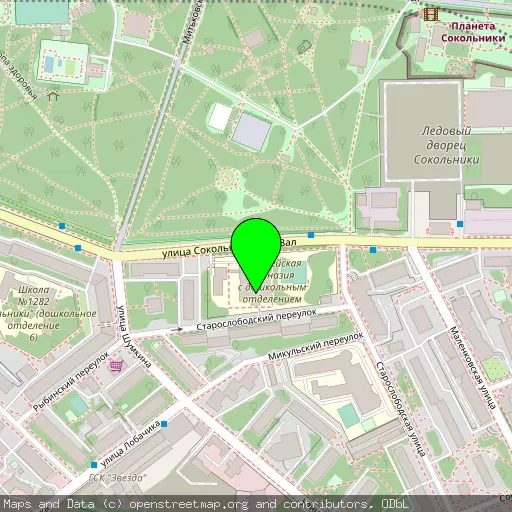Click the bus stop icon on улица Лобачика
This screenshot has width=512, height=512.
(164, 424)
